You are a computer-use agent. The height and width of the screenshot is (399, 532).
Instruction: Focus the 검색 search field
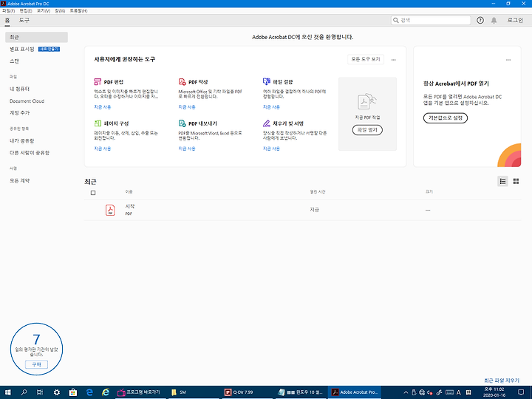pos(431,21)
